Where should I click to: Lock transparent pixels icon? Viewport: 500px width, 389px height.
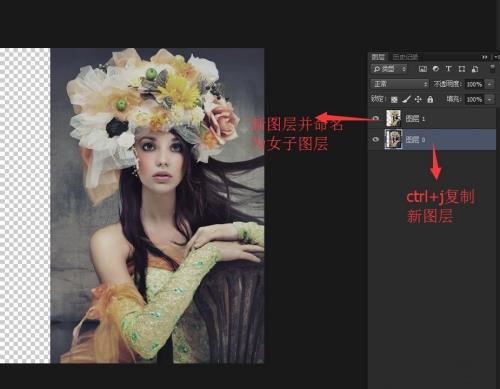[x=394, y=99]
